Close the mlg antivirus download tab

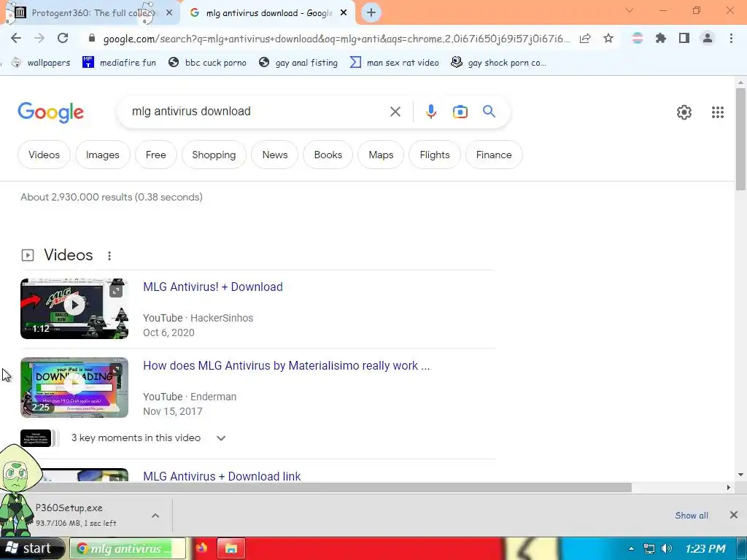point(344,13)
